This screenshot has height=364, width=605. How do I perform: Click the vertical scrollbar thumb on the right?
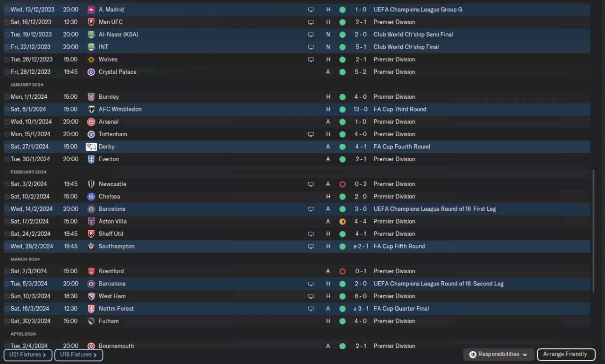tap(593, 231)
